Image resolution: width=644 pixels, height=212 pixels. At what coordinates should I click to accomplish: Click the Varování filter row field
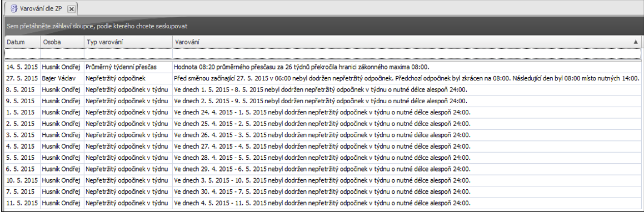tap(407, 54)
